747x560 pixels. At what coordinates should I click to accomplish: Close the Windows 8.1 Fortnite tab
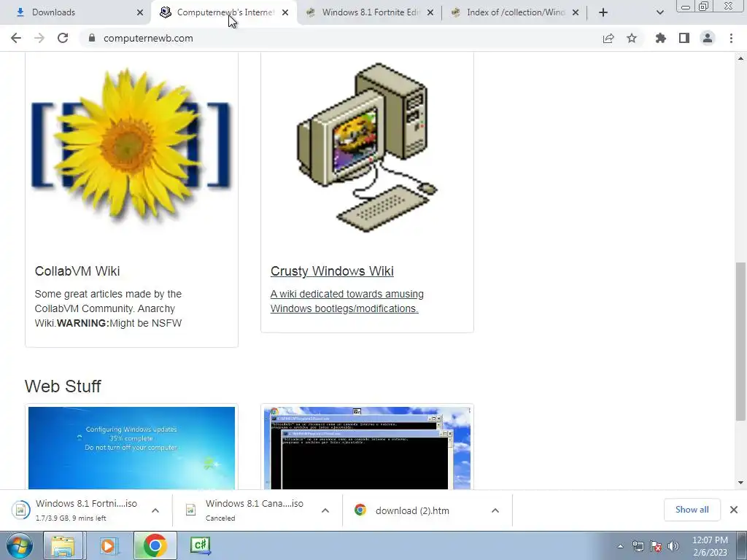pyautogui.click(x=430, y=12)
